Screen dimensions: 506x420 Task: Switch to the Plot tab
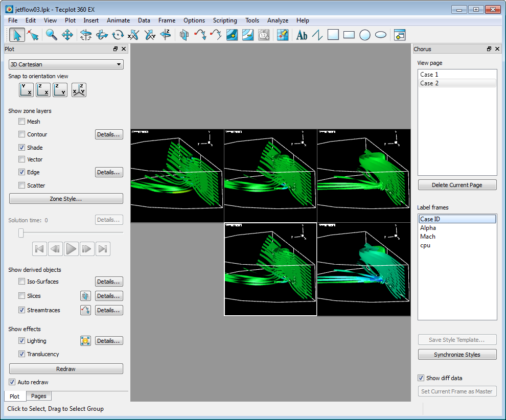[x=14, y=396]
